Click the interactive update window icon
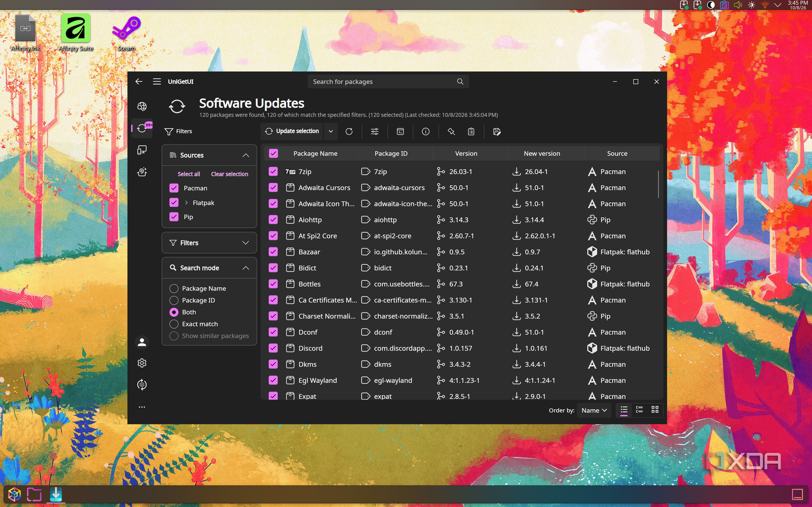This screenshot has height=507, width=812. pyautogui.click(x=400, y=131)
